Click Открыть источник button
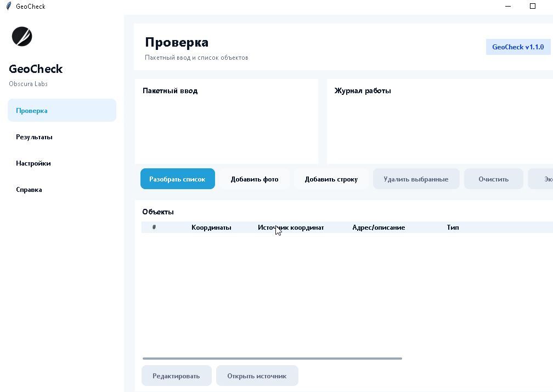The height and width of the screenshot is (392, 553). (257, 376)
